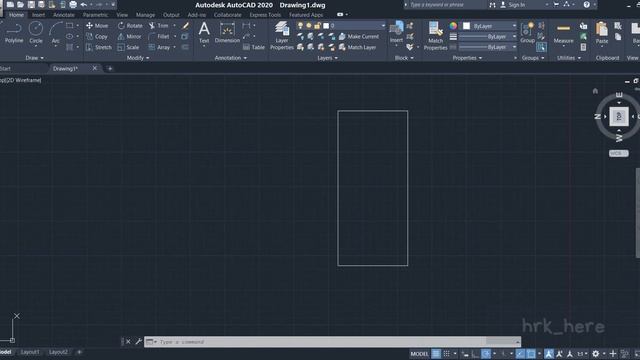
Task: Click the Undo arrow in quick access toolbar
Action: point(84,5)
